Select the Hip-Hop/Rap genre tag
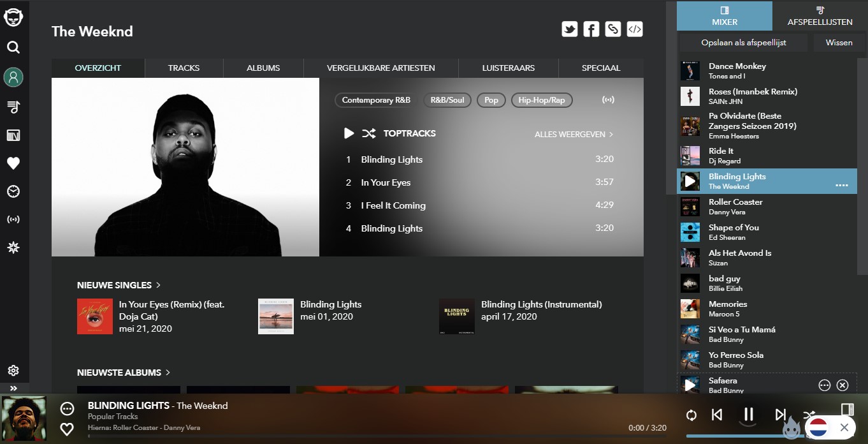 pyautogui.click(x=542, y=100)
